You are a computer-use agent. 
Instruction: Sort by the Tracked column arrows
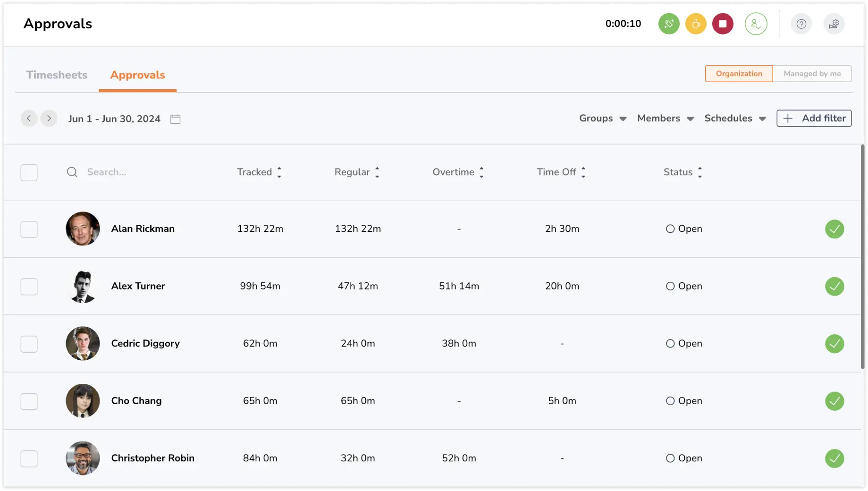pyautogui.click(x=279, y=172)
